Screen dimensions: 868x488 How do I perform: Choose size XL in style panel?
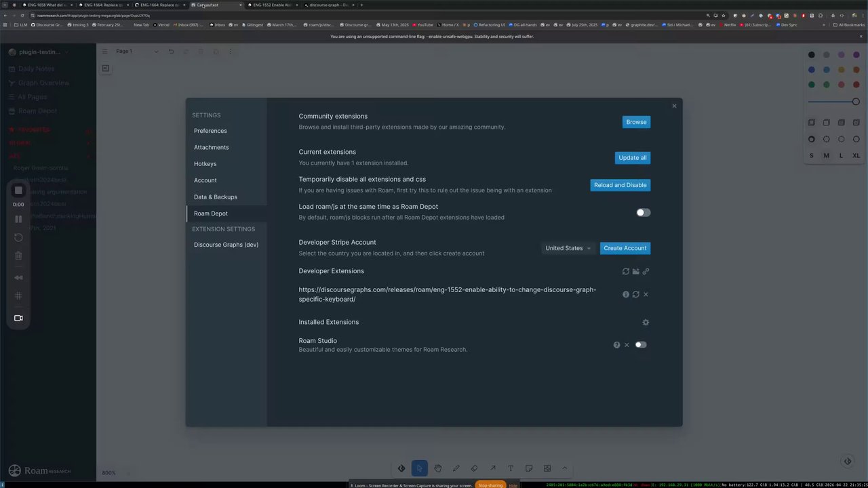click(x=856, y=156)
